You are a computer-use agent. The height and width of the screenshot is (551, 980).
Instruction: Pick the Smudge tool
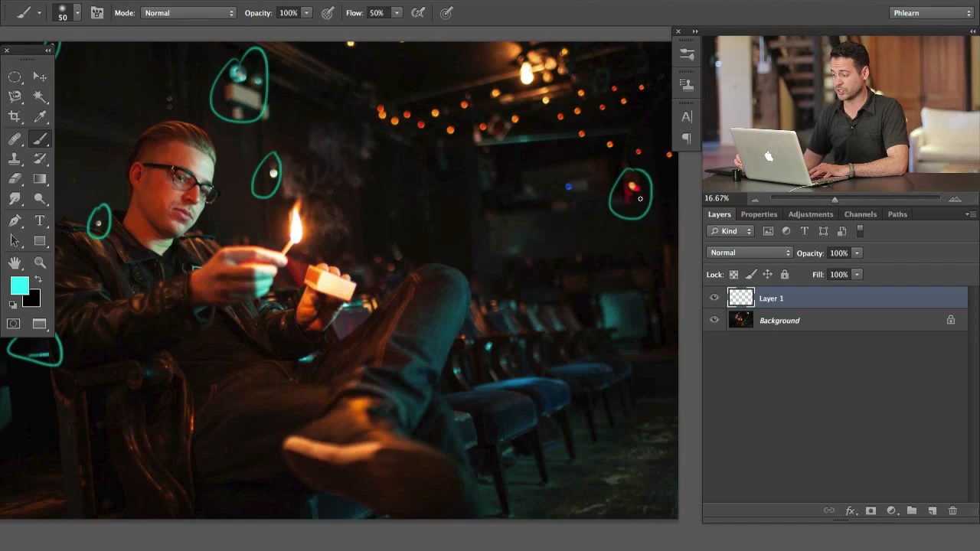15,199
